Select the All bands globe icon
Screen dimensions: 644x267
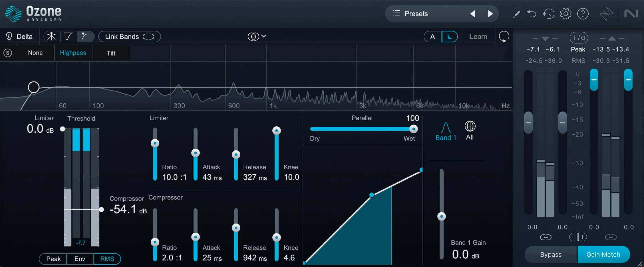[x=470, y=126]
